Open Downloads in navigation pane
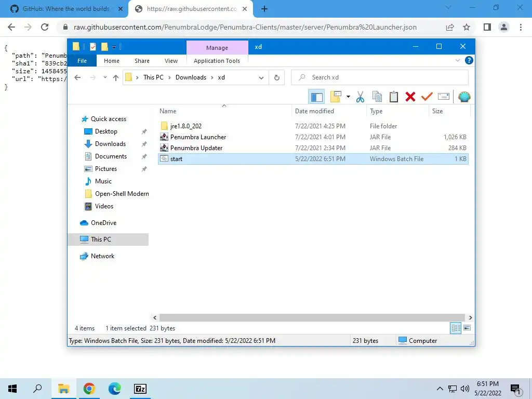This screenshot has width=532, height=399. 104,144
